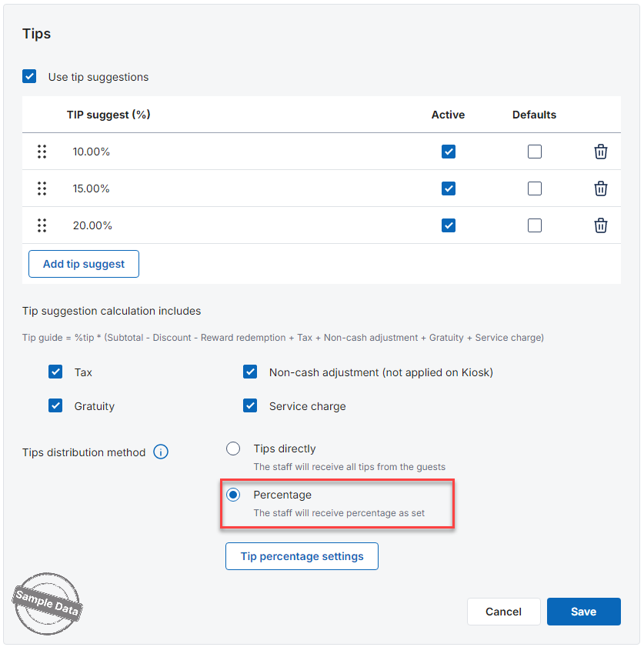Set 15.00% as default tip
Viewport: 644px width, 647px height.
click(535, 188)
